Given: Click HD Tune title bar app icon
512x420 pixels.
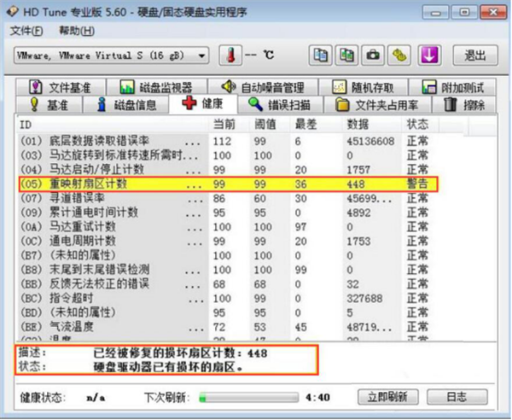Looking at the screenshot, I should point(13,12).
